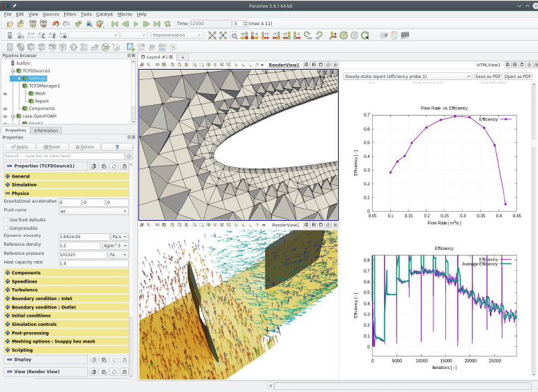Toggle visibility eye for Components
Screen dimensions: 538x392
tap(5, 109)
